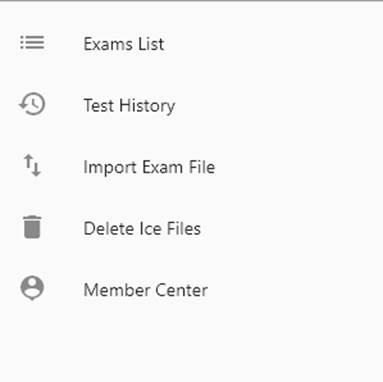Click the up-down arrows import icon

tap(32, 165)
